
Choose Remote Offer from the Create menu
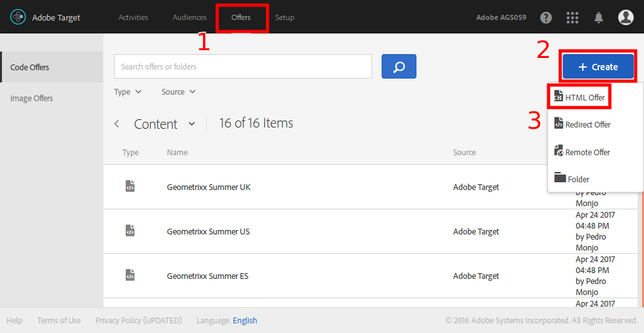point(582,151)
